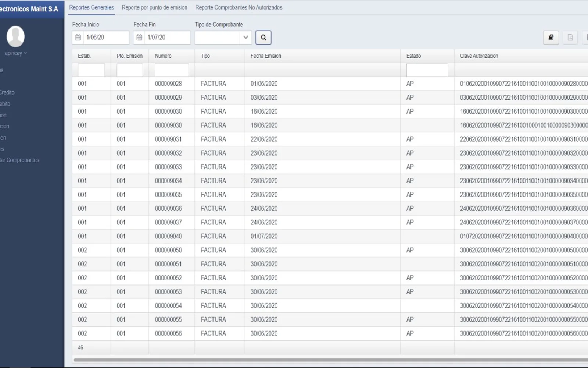The image size is (588, 368).
Task: Click emission date 01/06/2020
Action: pyautogui.click(x=264, y=84)
